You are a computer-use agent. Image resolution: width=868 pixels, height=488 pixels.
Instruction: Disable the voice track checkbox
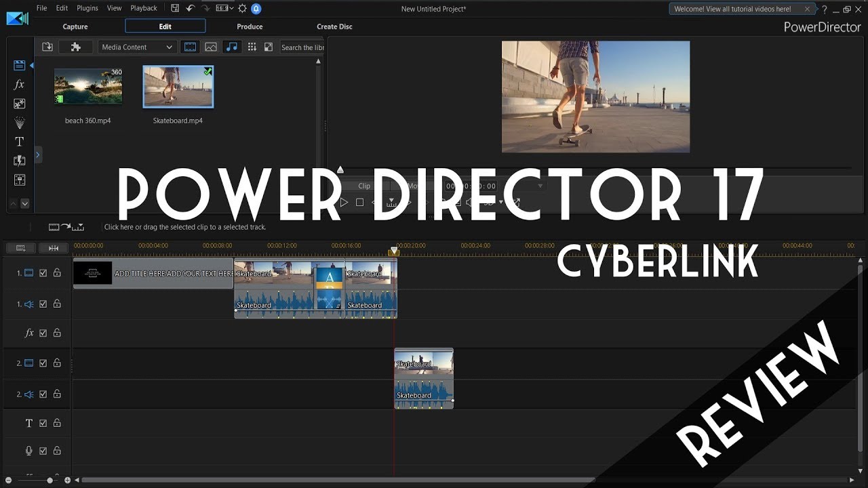point(43,451)
